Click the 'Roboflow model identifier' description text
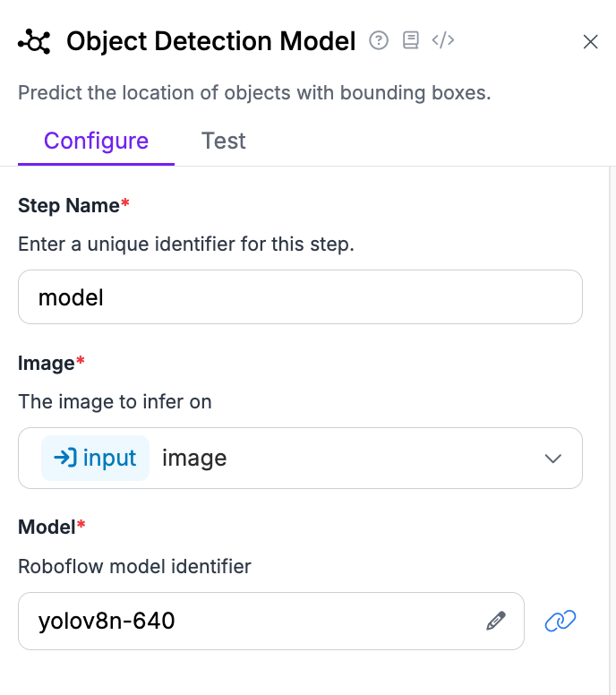Viewport: 616px width, 695px height. (134, 566)
